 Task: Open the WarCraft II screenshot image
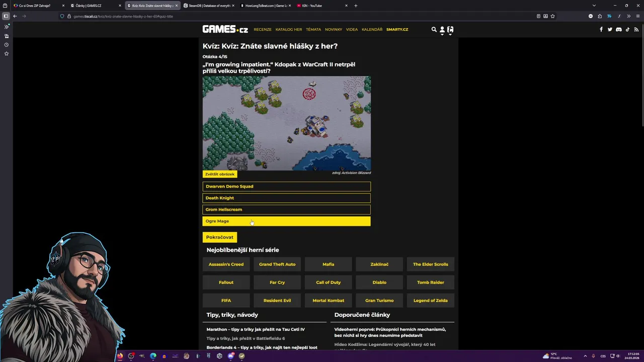click(286, 123)
